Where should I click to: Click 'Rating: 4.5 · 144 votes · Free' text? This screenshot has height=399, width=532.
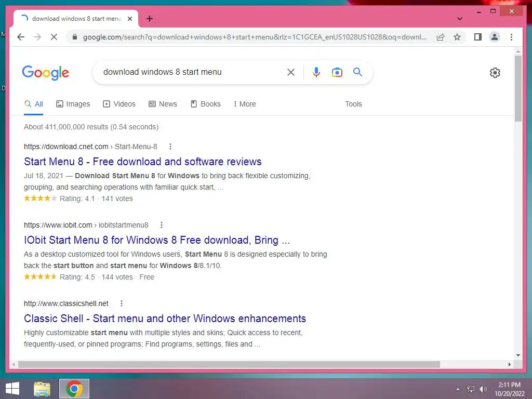pyautogui.click(x=107, y=277)
